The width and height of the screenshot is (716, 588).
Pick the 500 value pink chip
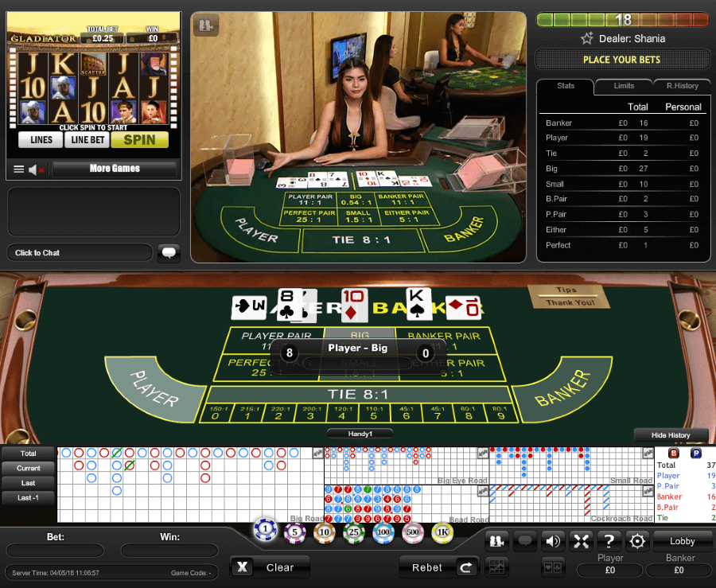click(x=413, y=532)
